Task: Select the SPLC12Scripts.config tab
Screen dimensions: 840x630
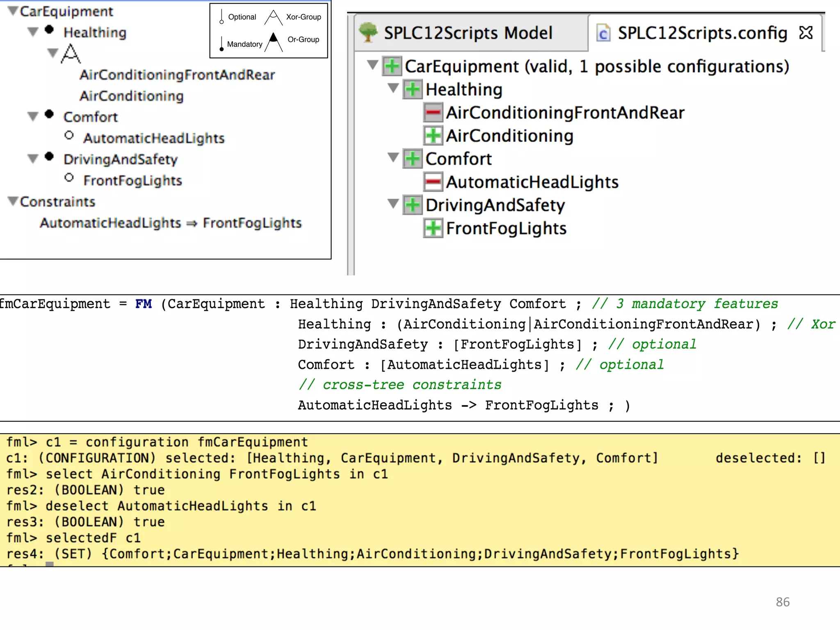Action: coord(705,33)
